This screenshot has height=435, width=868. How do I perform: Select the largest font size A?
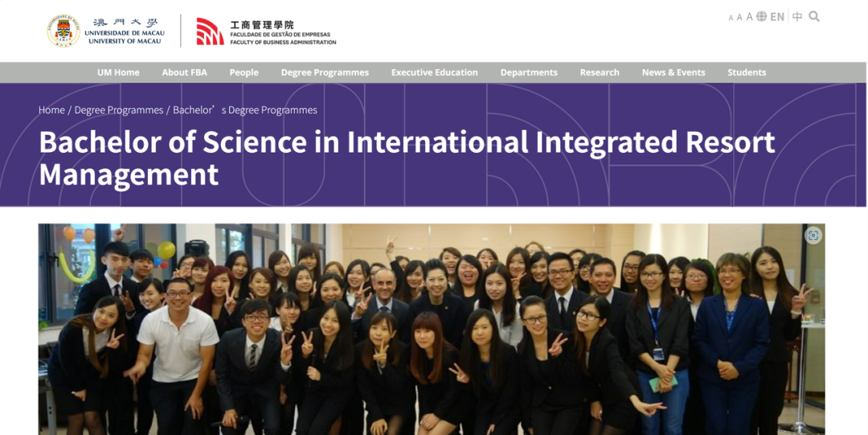749,17
